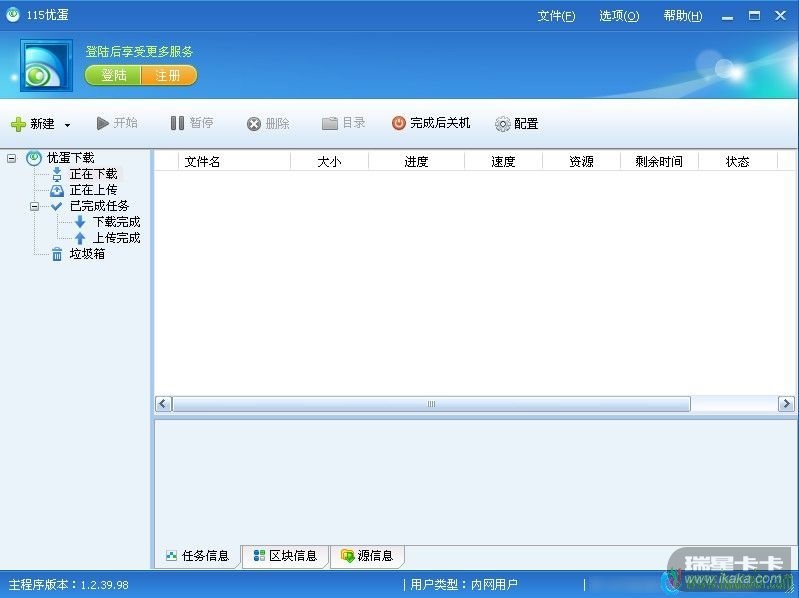Screen dimensions: 799x598
Task: Select the 正在下载 tree item
Action: (x=94, y=174)
